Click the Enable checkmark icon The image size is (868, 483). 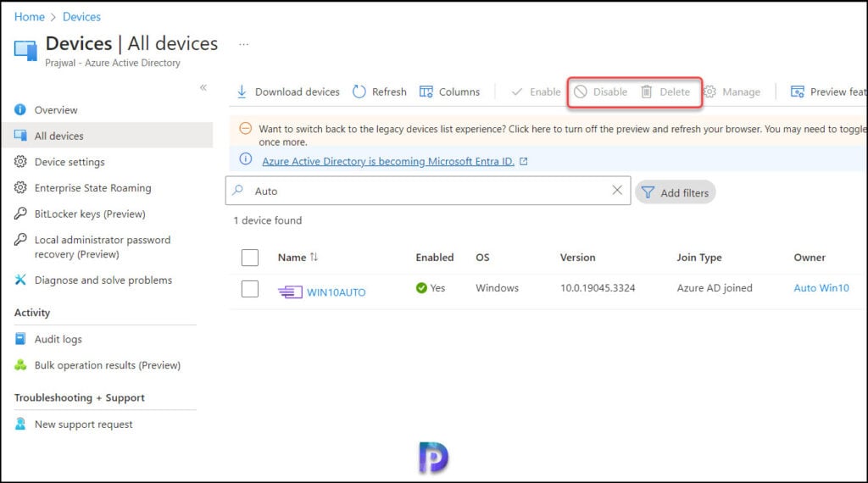pyautogui.click(x=516, y=92)
